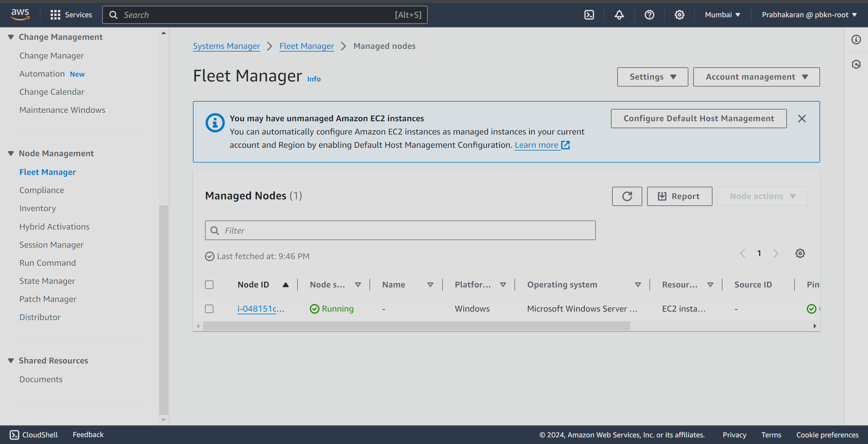The width and height of the screenshot is (868, 444).
Task: Click the table horizontal scrollbar
Action: point(416,326)
